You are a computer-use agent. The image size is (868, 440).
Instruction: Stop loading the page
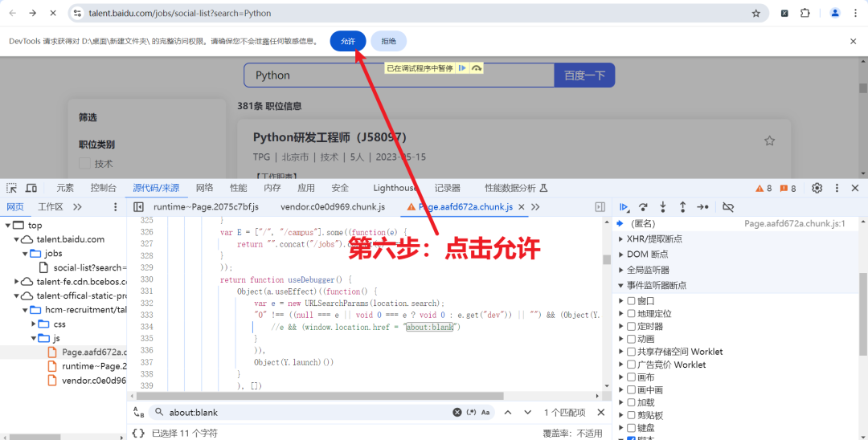pos(53,13)
